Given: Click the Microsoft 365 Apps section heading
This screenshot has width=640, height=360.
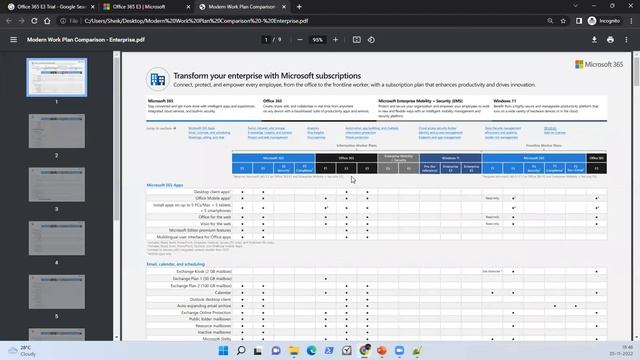Looking at the screenshot, I should pyautogui.click(x=165, y=185).
